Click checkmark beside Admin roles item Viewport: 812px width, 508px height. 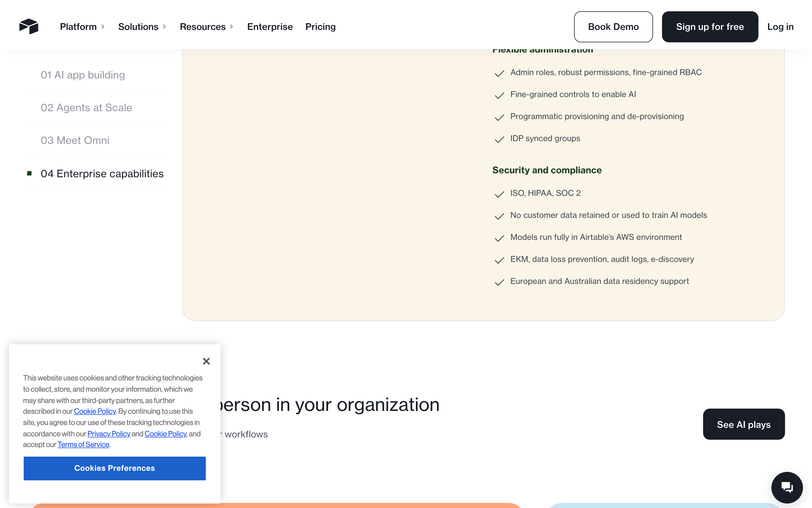[499, 74]
